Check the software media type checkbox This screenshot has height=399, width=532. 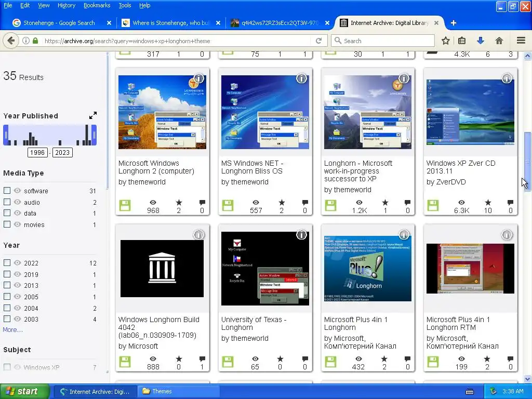pos(7,190)
